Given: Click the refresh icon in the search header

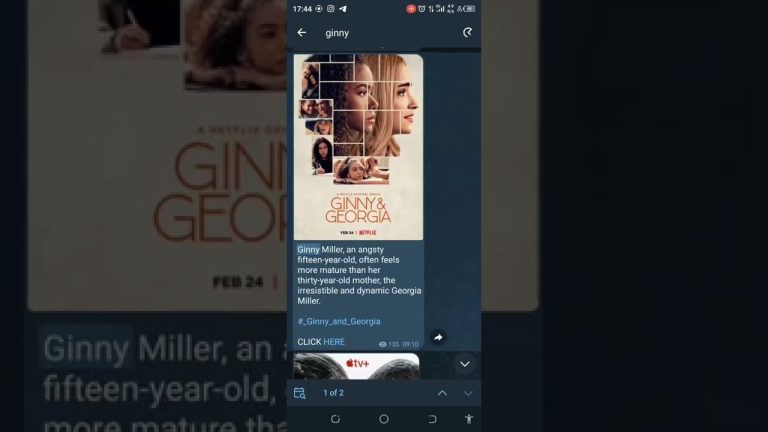Looking at the screenshot, I should pyautogui.click(x=467, y=32).
